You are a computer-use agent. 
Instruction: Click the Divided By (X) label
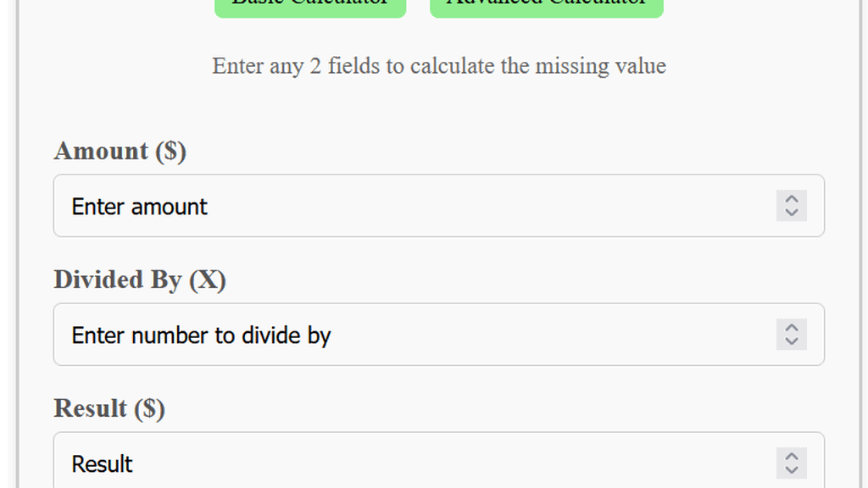click(x=139, y=280)
